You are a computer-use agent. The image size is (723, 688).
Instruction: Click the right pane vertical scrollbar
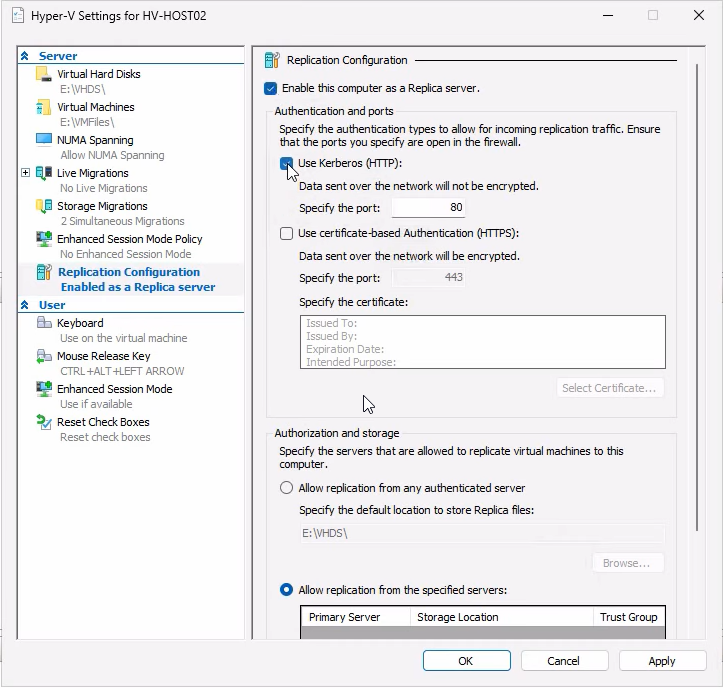pos(697,297)
